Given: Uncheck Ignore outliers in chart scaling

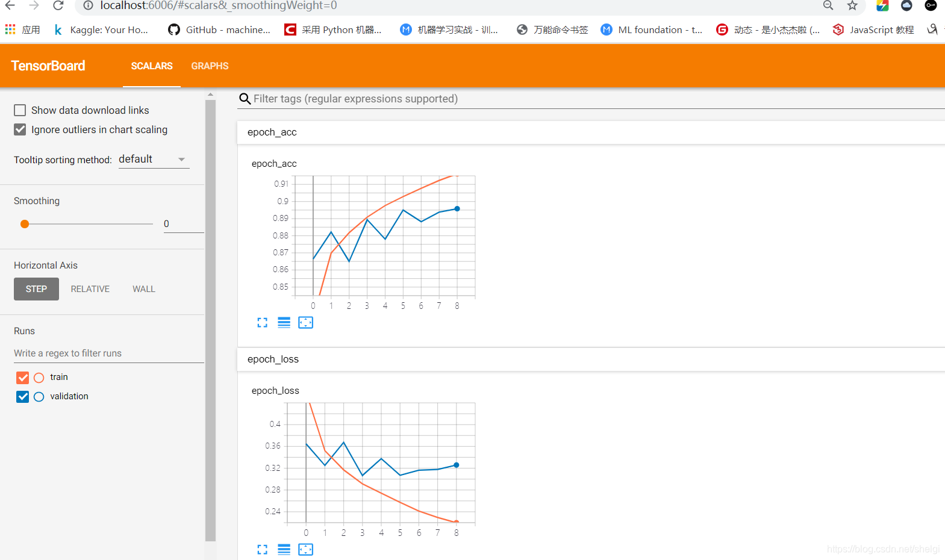Looking at the screenshot, I should [20, 129].
